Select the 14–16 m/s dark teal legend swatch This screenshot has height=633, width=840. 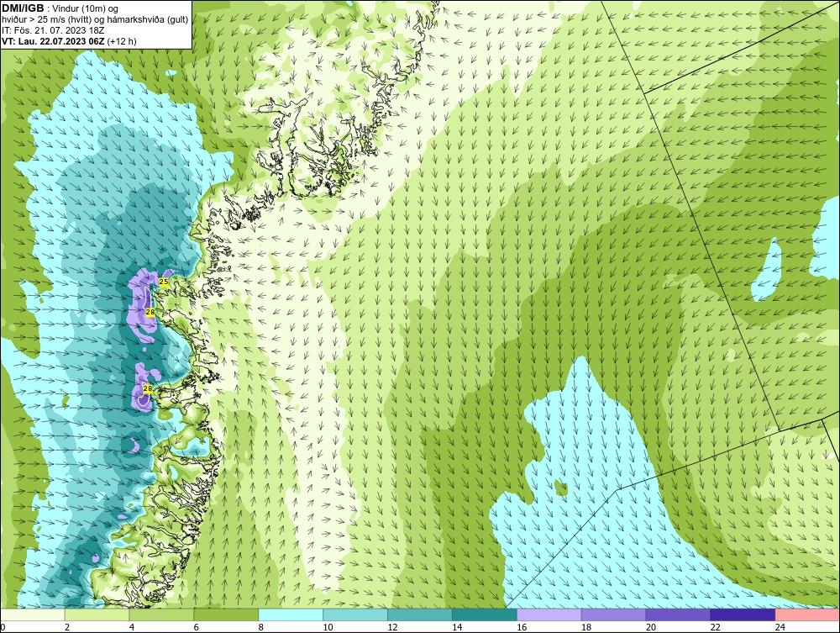coord(485,615)
